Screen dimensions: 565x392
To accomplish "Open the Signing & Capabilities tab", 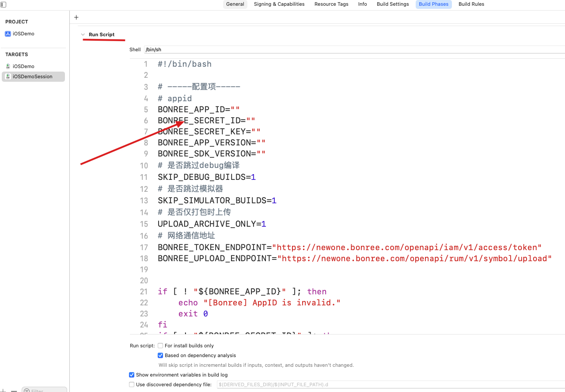I will click(279, 4).
